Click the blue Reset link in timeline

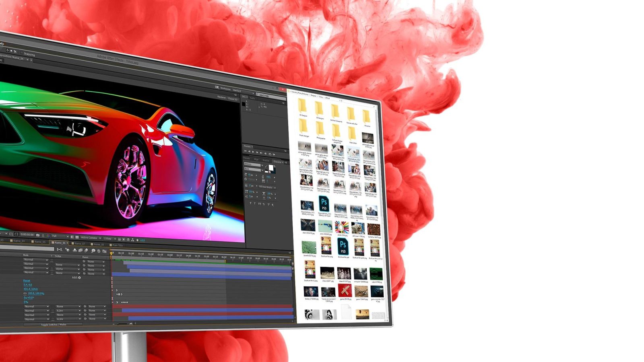click(x=27, y=281)
